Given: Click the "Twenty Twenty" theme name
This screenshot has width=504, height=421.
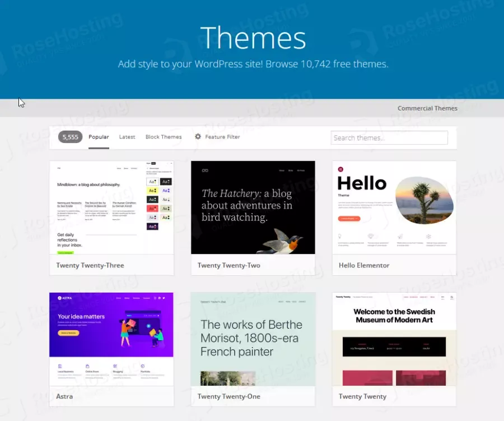Looking at the screenshot, I should pyautogui.click(x=362, y=396).
